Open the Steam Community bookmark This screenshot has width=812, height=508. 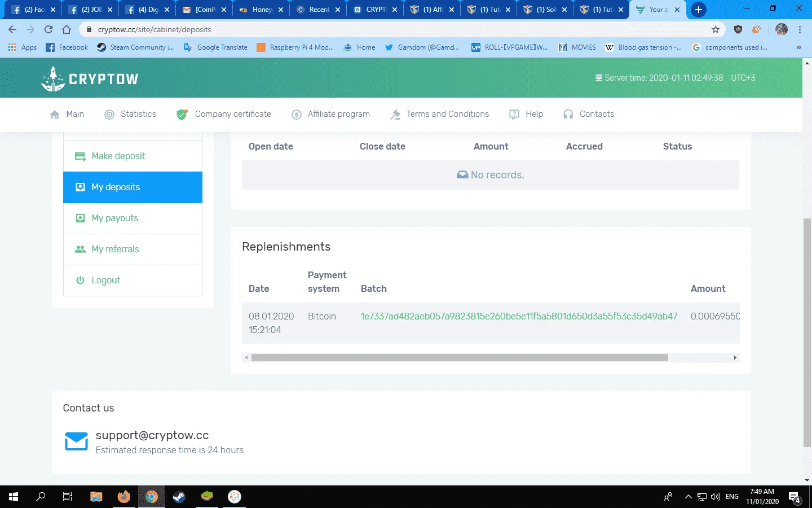point(135,47)
